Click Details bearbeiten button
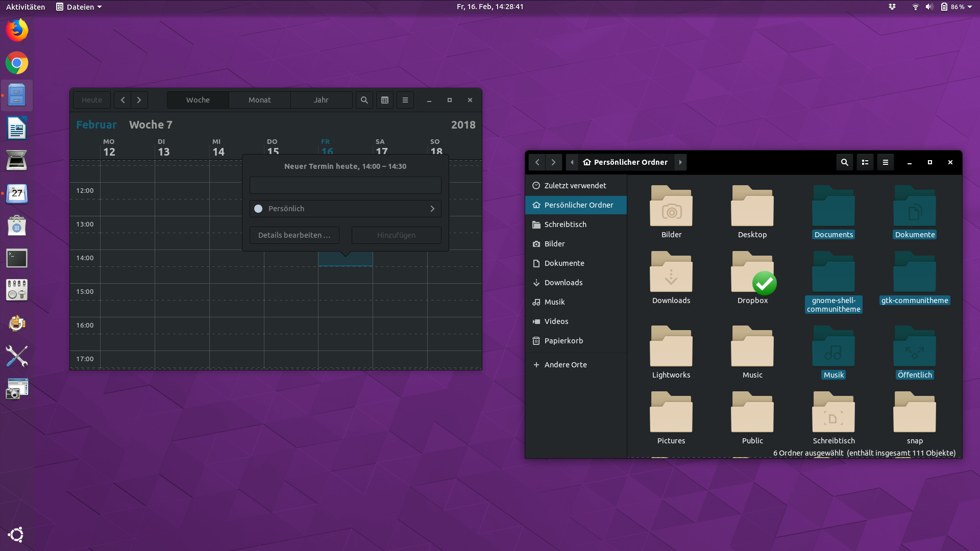Screen dimensions: 980x551 [294, 235]
